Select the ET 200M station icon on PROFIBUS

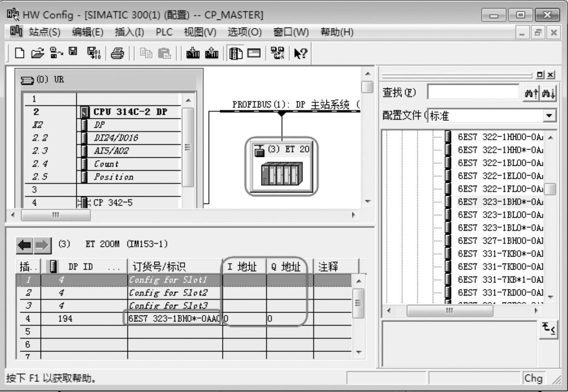click(x=281, y=166)
